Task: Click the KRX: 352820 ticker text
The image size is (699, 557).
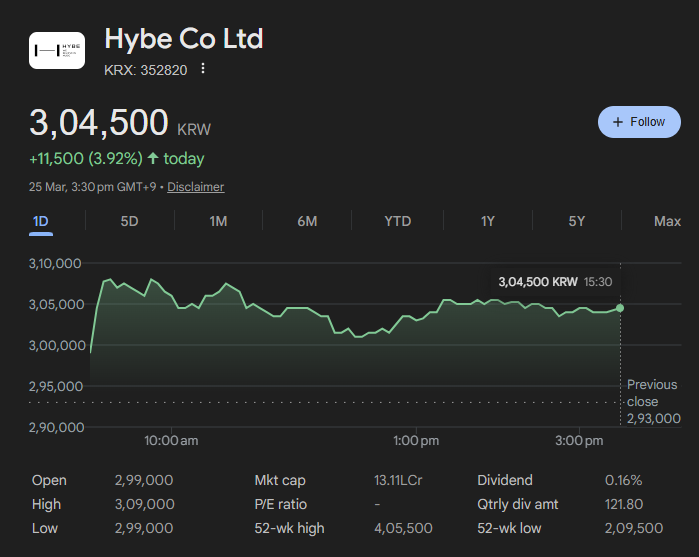Action: click(145, 70)
